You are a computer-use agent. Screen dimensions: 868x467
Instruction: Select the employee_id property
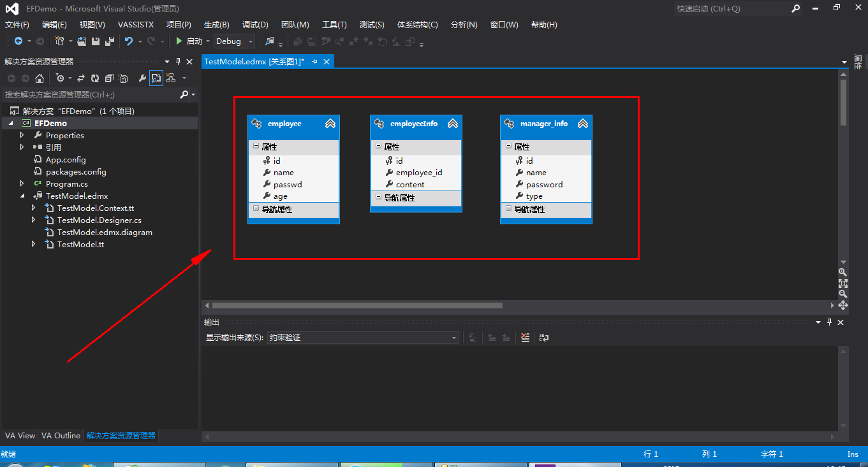coord(419,172)
